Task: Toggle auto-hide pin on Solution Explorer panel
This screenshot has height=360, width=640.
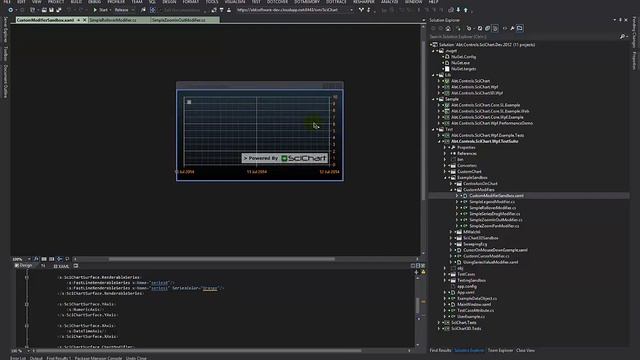Action: (x=620, y=20)
